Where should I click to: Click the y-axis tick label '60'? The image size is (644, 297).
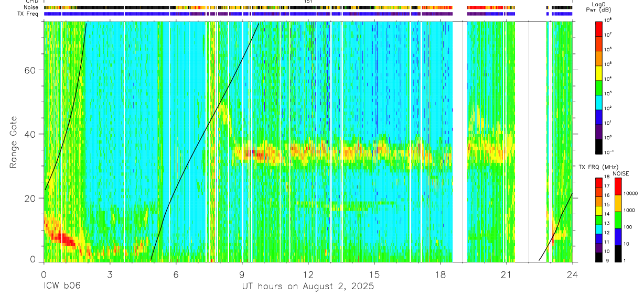click(x=30, y=70)
